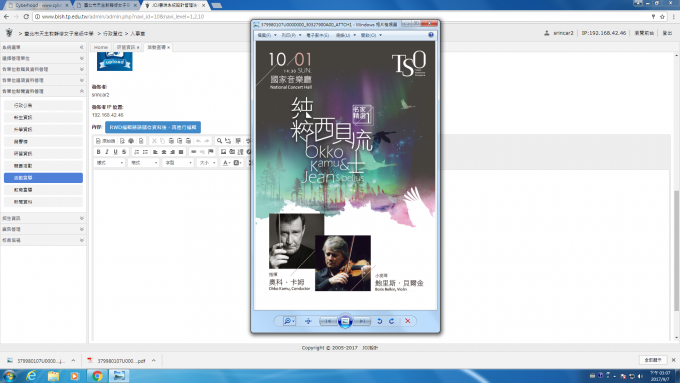Rotate the photo clockwise in viewer

coord(392,321)
